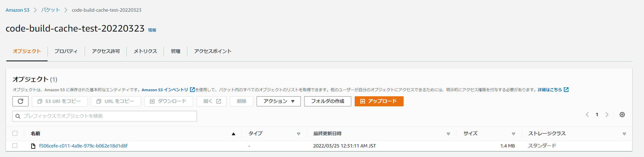Open the アクション dropdown menu
Image resolution: width=644 pixels, height=157 pixels.
tap(279, 101)
